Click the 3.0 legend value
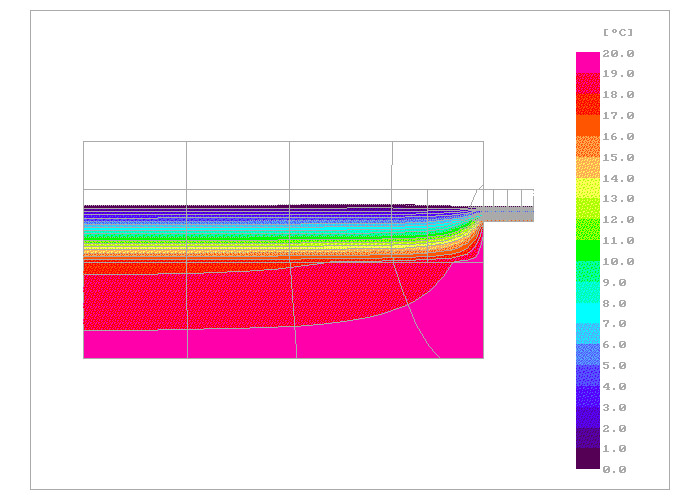The height and width of the screenshot is (500, 700). (615, 408)
